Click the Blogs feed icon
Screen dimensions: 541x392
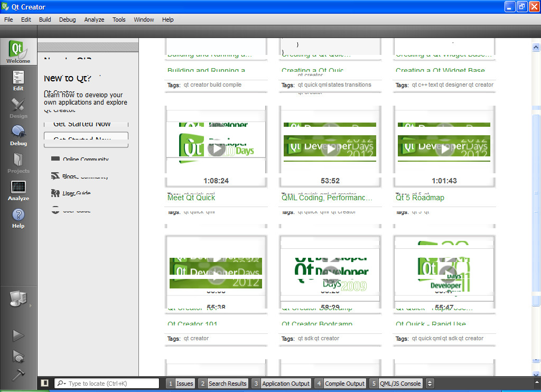click(x=55, y=176)
